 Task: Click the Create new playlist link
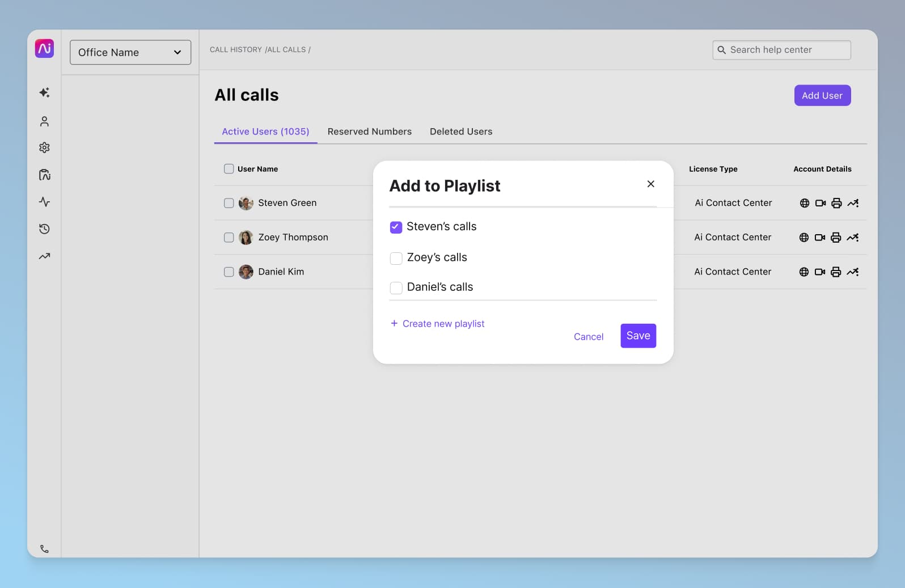(437, 324)
